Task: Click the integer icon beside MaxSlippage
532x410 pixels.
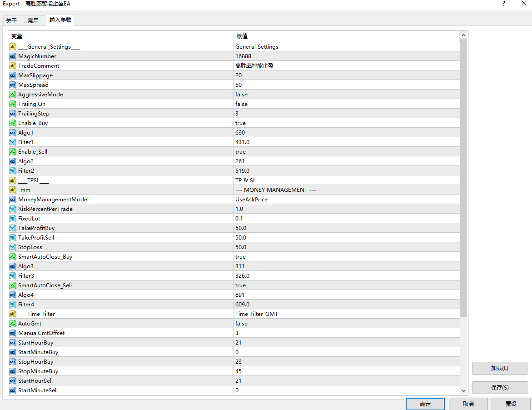Action: [13, 75]
